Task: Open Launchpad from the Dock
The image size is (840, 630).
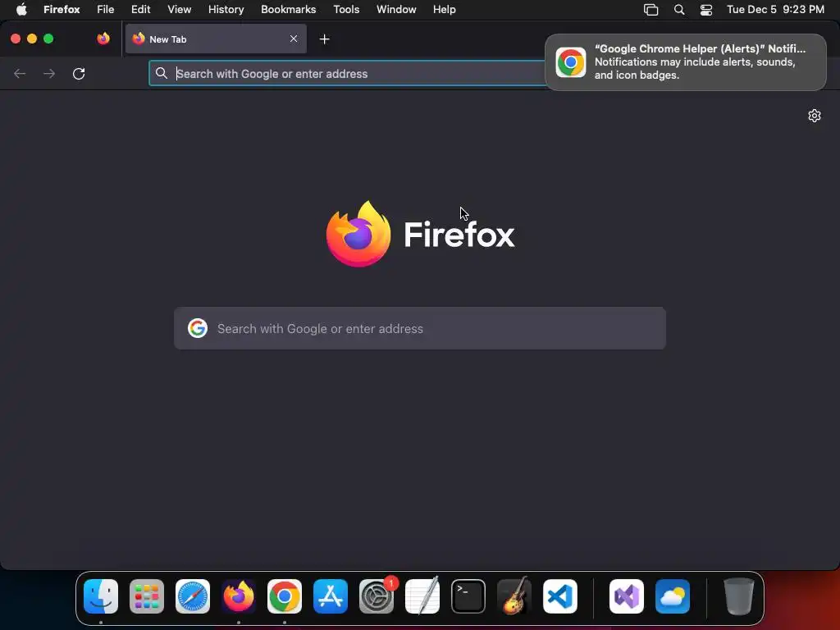Action: pos(147,596)
